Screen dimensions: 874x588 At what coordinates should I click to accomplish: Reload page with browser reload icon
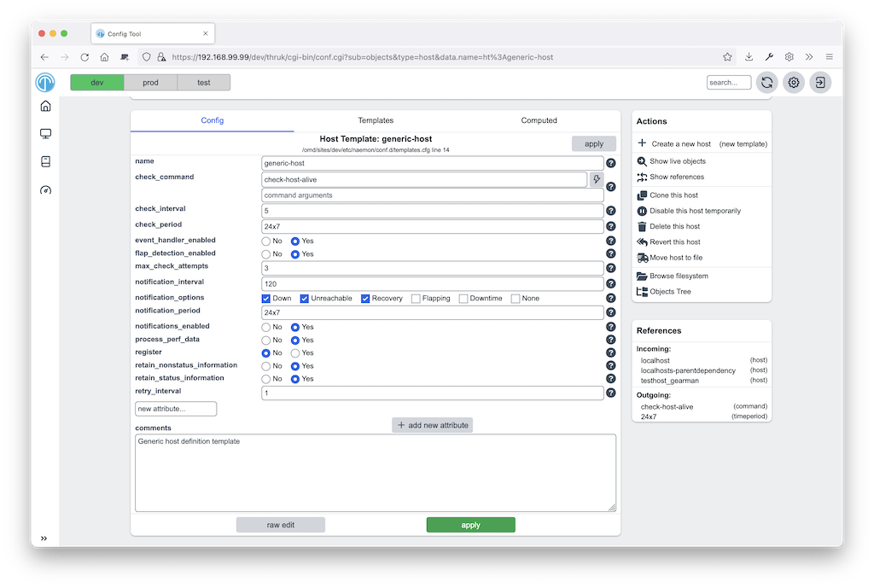click(84, 57)
